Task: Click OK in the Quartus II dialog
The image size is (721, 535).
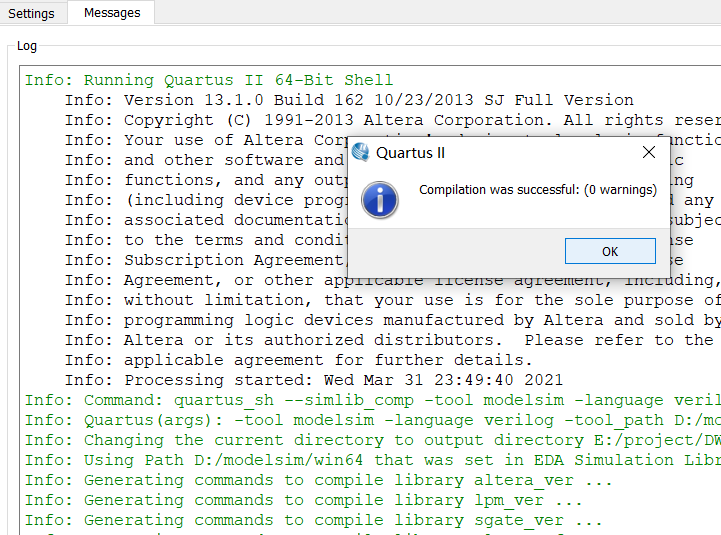Action: (610, 251)
